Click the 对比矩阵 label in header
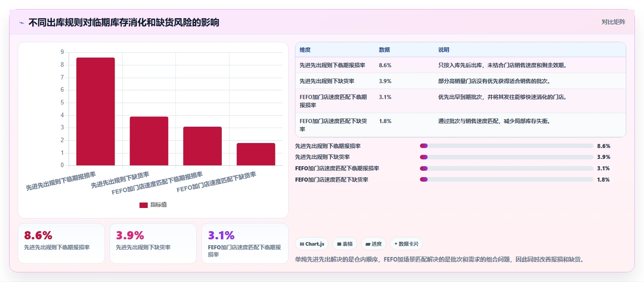The image size is (644, 282). coord(613,22)
